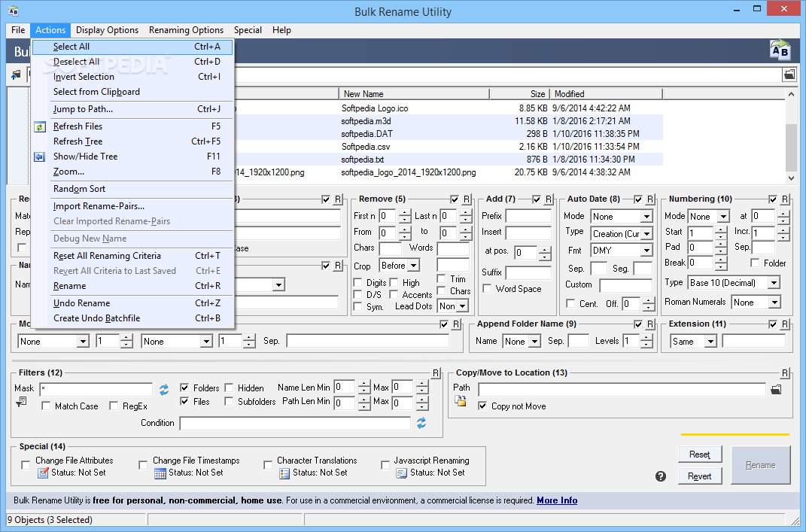Click the Reset button

[x=700, y=454]
